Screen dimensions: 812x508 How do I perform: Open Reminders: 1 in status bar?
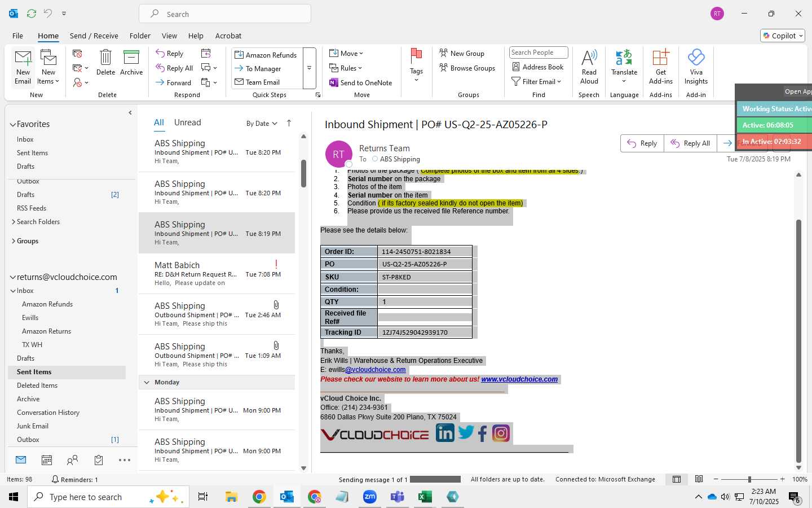tap(75, 479)
